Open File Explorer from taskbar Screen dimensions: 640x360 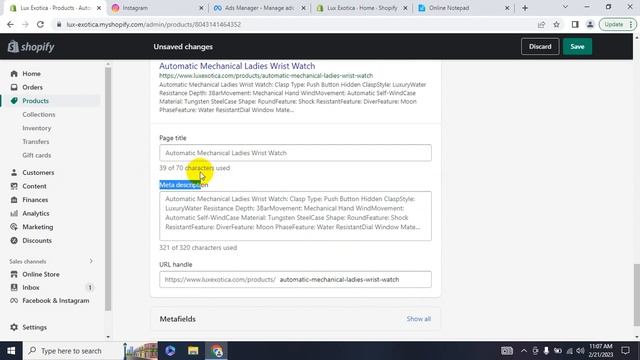coord(193,351)
